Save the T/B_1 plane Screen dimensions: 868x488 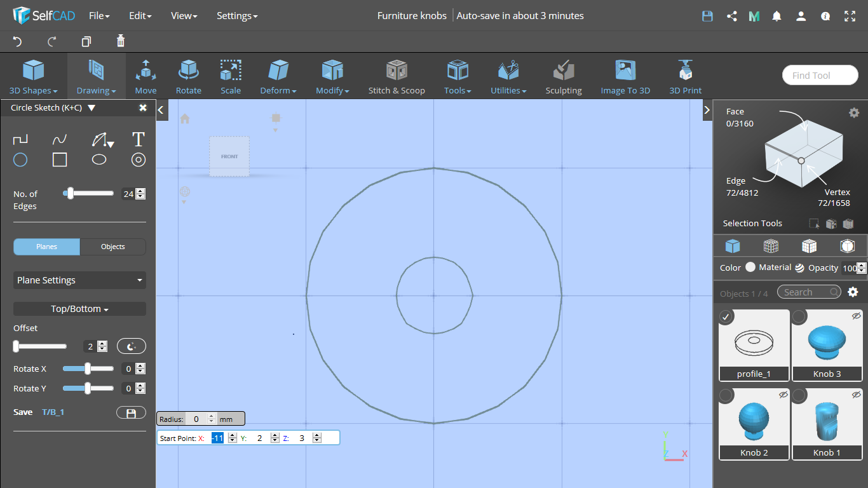click(131, 413)
